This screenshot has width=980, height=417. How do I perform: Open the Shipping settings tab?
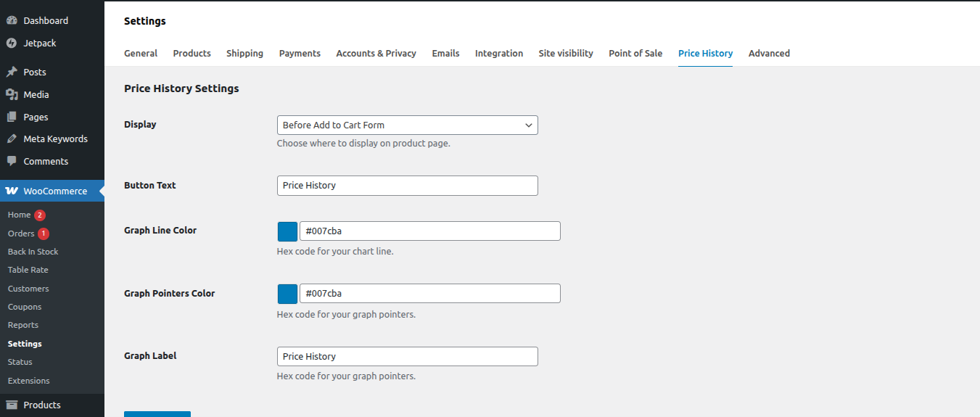tap(244, 53)
